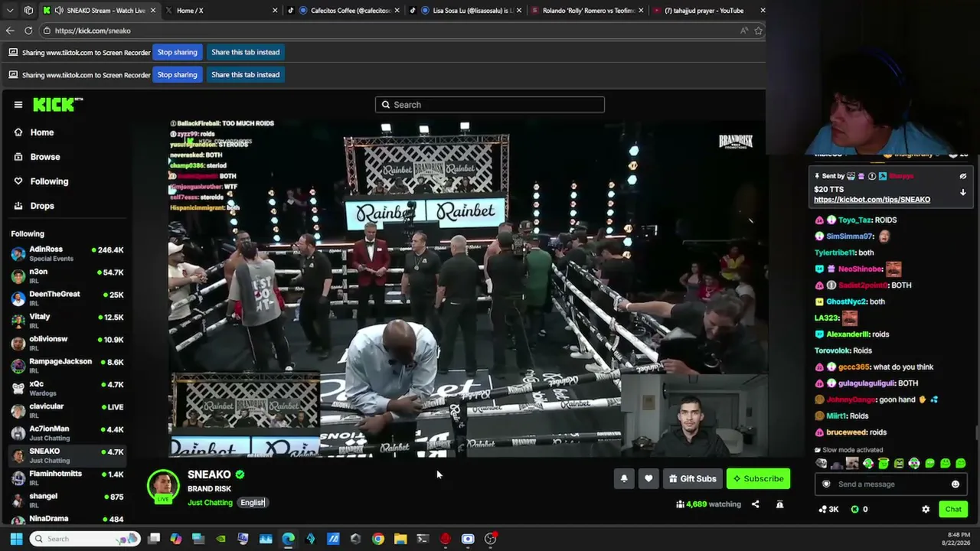The height and width of the screenshot is (551, 980).
Task: Open clavicular channel in Following list
Action: [x=67, y=410]
